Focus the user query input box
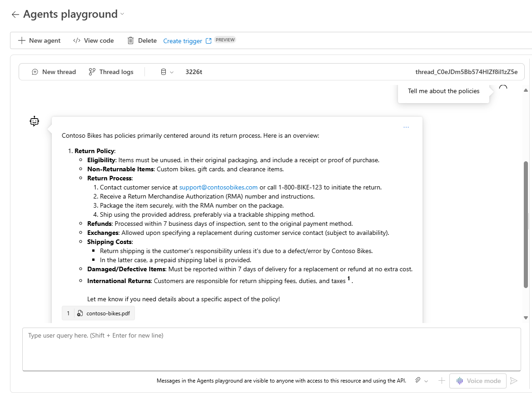 tap(271, 349)
